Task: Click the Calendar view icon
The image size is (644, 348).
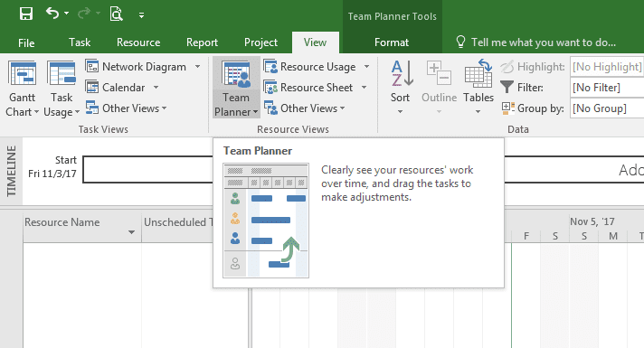Action: click(x=92, y=87)
